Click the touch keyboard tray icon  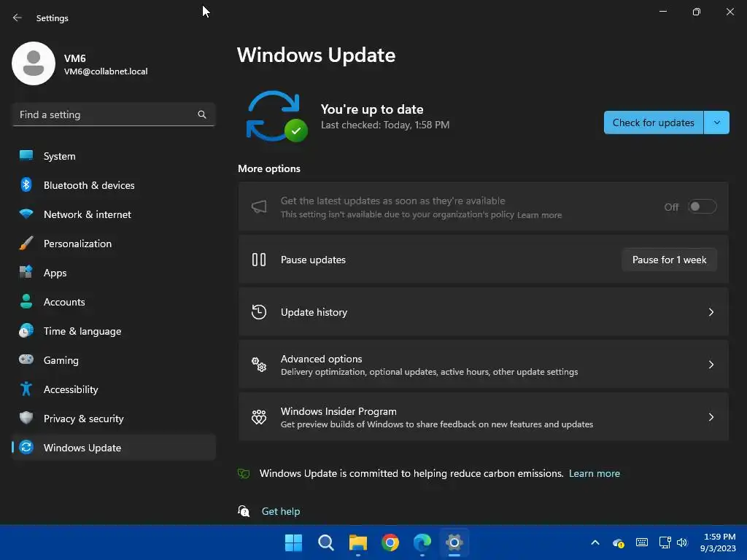(x=642, y=542)
